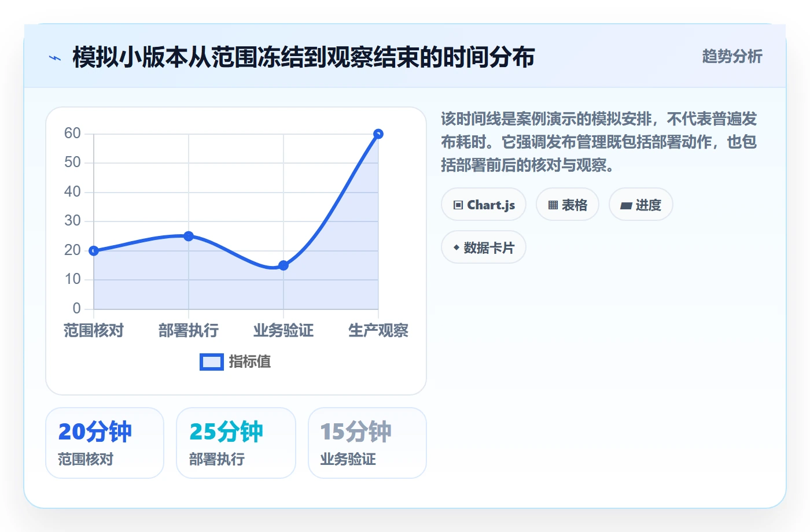
Task: Click the 生产观察 data point at 60
Action: click(378, 134)
